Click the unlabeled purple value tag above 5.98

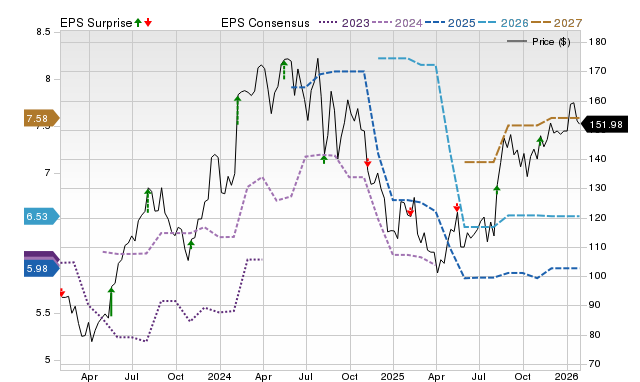point(41,256)
